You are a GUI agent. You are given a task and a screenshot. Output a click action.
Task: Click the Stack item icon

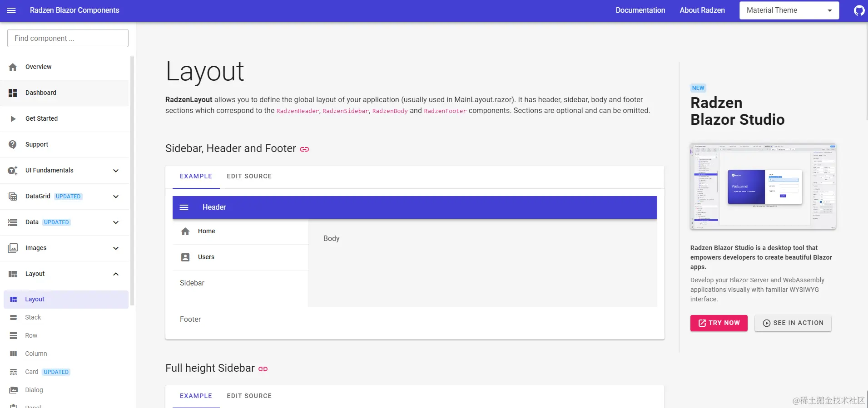pyautogui.click(x=14, y=318)
